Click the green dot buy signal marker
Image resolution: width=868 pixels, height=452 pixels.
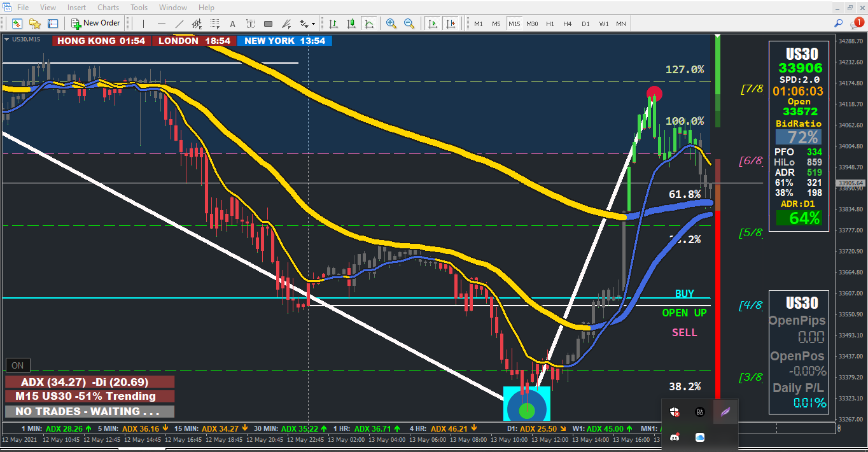526,410
